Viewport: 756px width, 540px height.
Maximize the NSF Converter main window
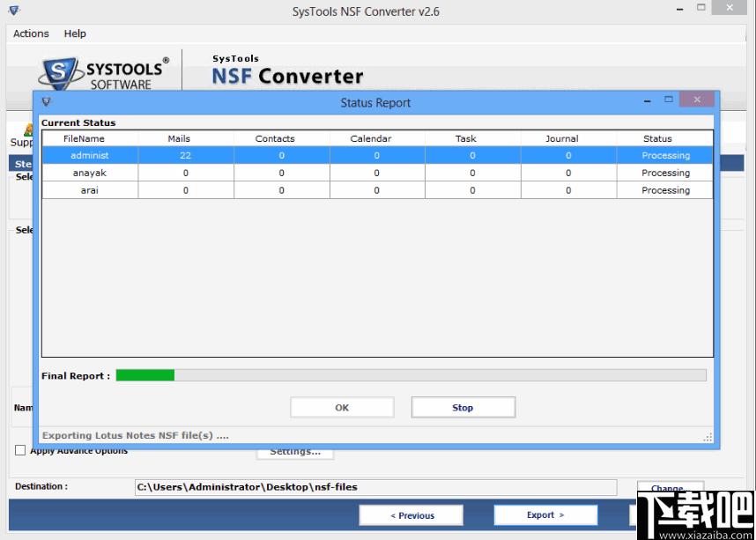point(701,8)
